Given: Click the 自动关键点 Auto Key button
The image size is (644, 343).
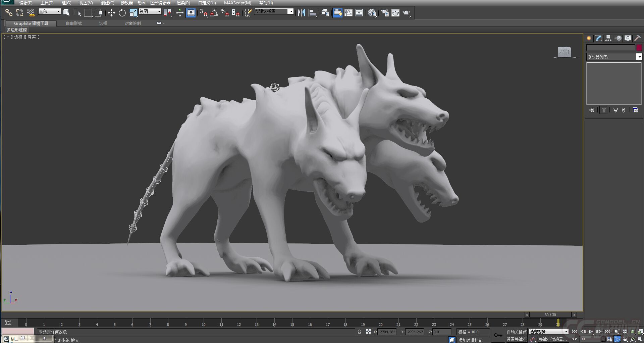Looking at the screenshot, I should tap(517, 332).
